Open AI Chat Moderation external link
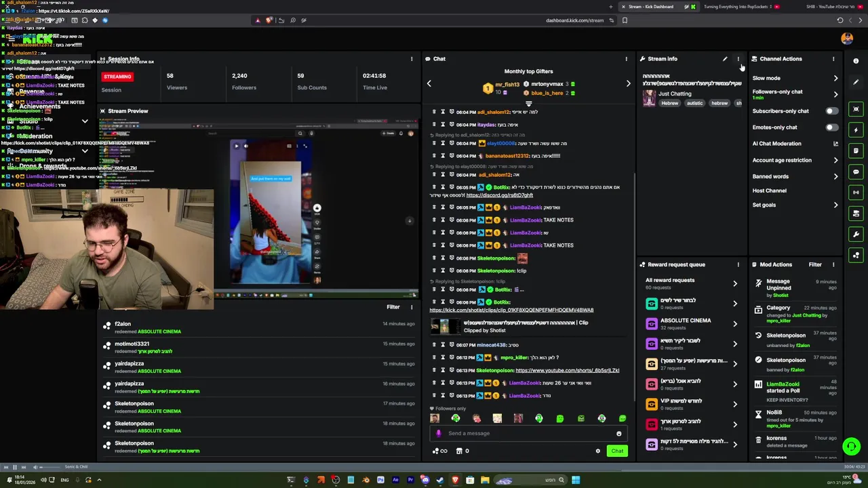868x488 pixels. [x=835, y=144]
